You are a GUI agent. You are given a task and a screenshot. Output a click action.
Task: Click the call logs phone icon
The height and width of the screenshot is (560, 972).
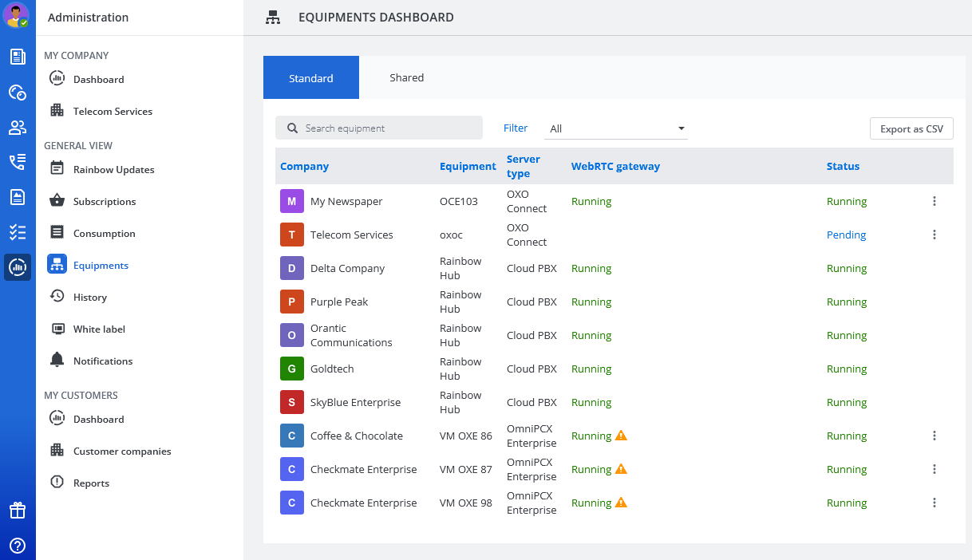coord(18,163)
